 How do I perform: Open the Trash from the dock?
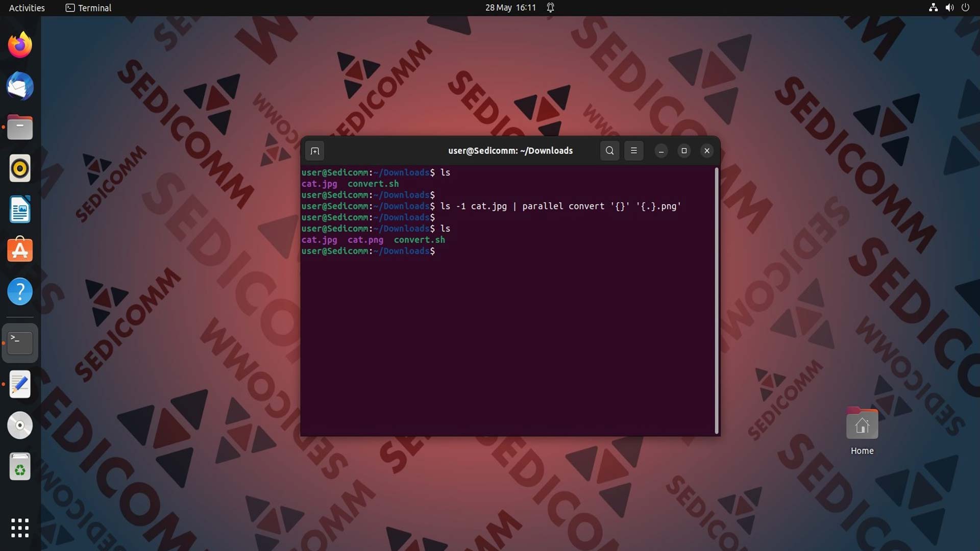tap(20, 466)
